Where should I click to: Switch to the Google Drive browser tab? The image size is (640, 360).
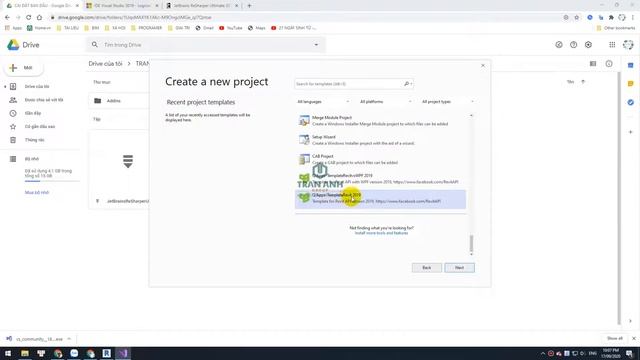coord(41,6)
